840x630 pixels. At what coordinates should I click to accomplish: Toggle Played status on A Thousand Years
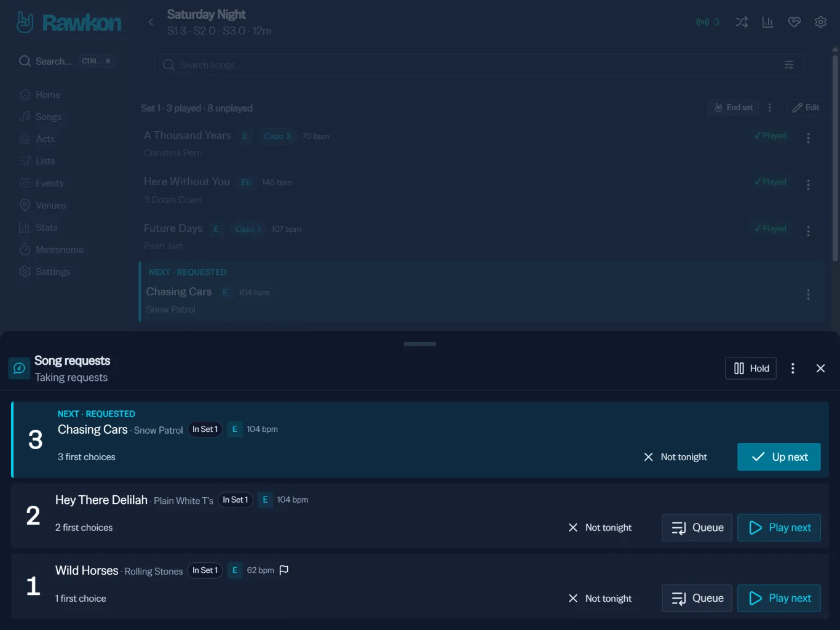pos(770,136)
